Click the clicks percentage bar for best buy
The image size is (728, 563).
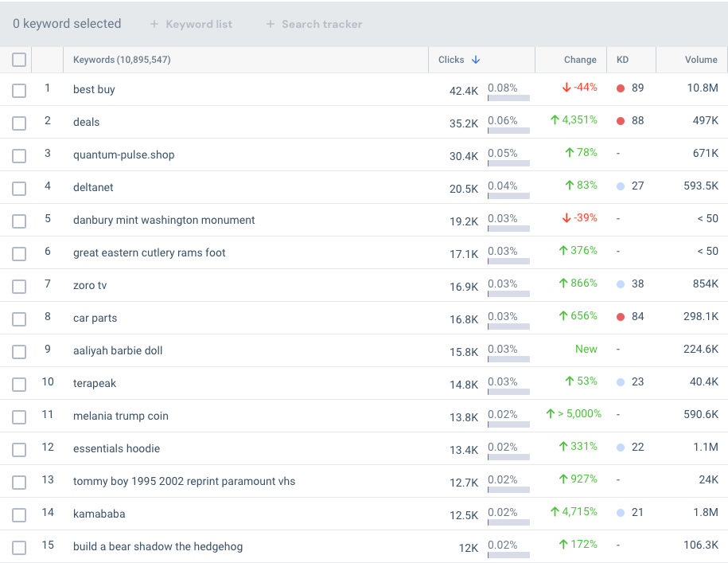(x=508, y=96)
